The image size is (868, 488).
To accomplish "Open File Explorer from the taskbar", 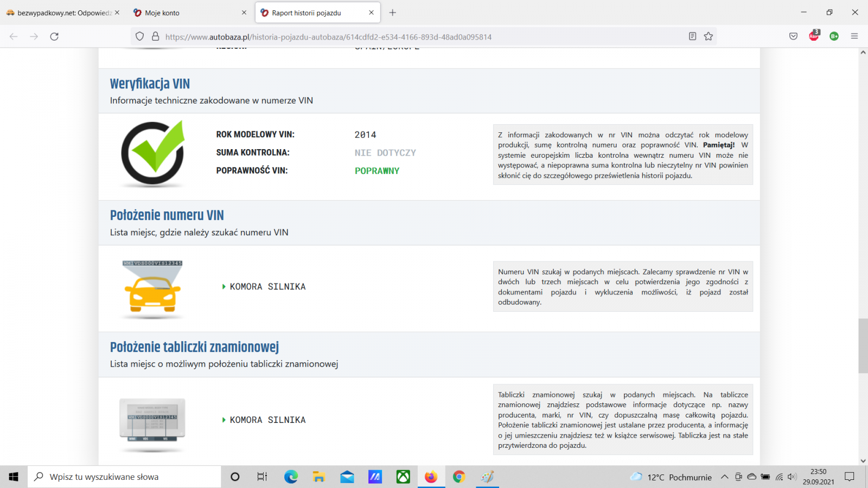I will click(319, 477).
